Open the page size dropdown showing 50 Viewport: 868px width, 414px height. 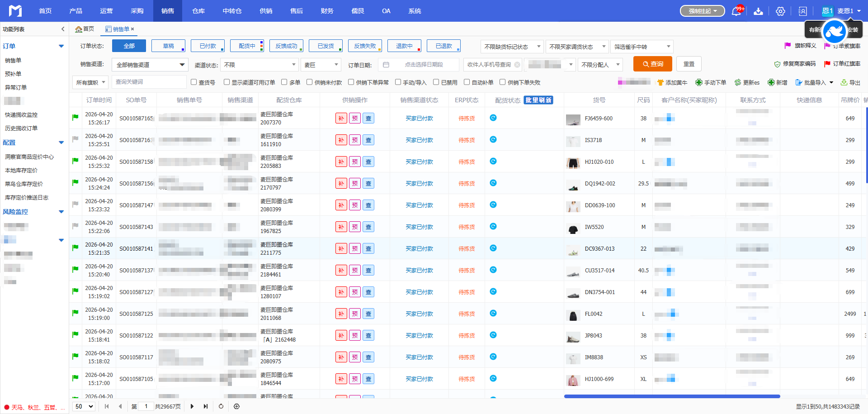pos(84,406)
